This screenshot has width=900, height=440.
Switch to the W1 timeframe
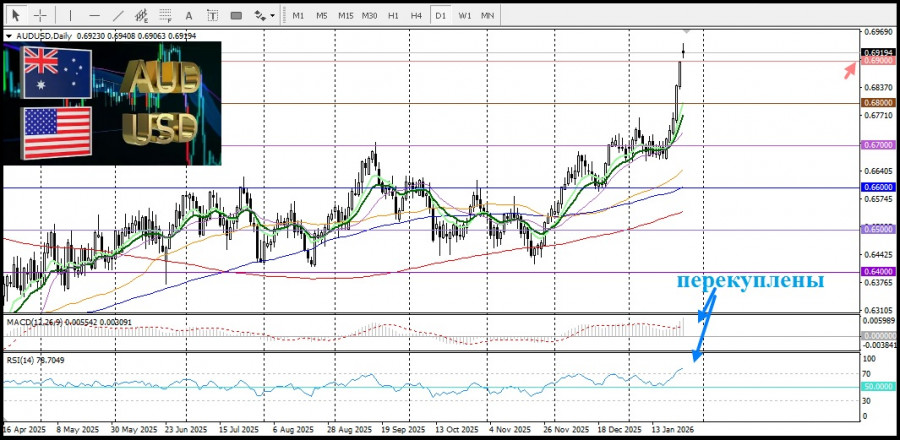coord(465,16)
